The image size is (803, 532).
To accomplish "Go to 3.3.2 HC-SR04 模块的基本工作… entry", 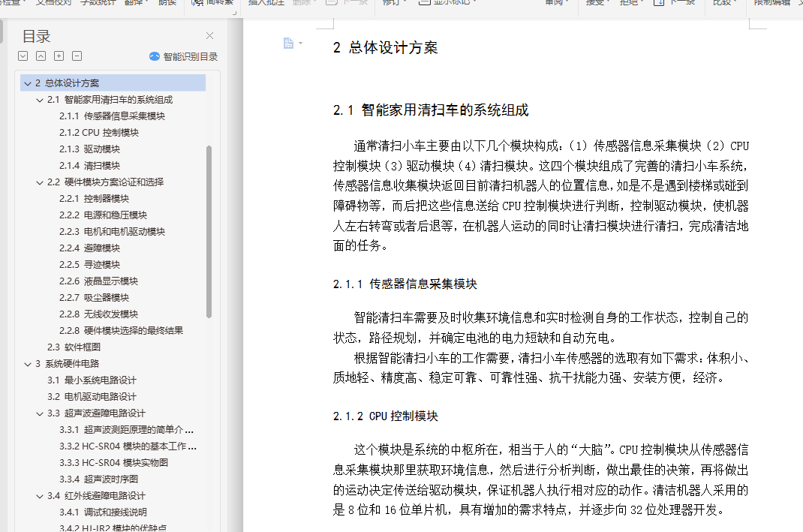I will 128,446.
